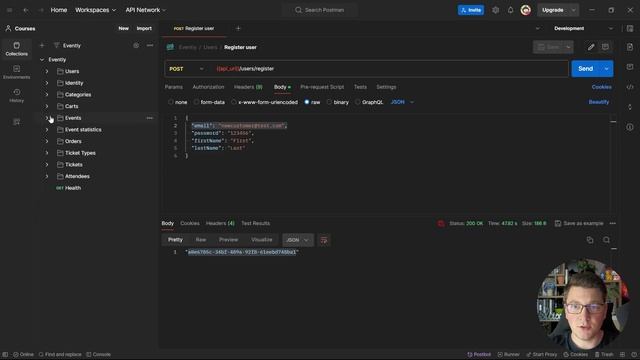Open Postman settings gear icon
Screen dimensions: 640x360
(x=495, y=10)
